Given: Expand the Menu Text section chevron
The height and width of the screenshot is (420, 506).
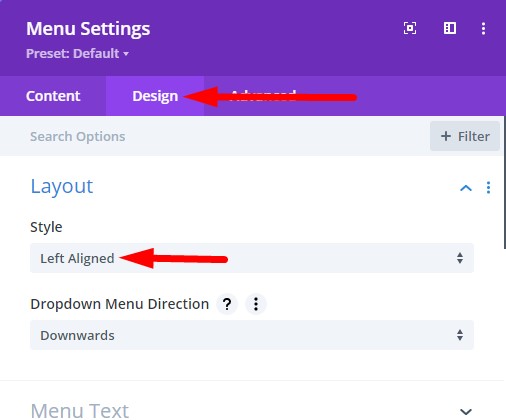Looking at the screenshot, I should point(466,412).
